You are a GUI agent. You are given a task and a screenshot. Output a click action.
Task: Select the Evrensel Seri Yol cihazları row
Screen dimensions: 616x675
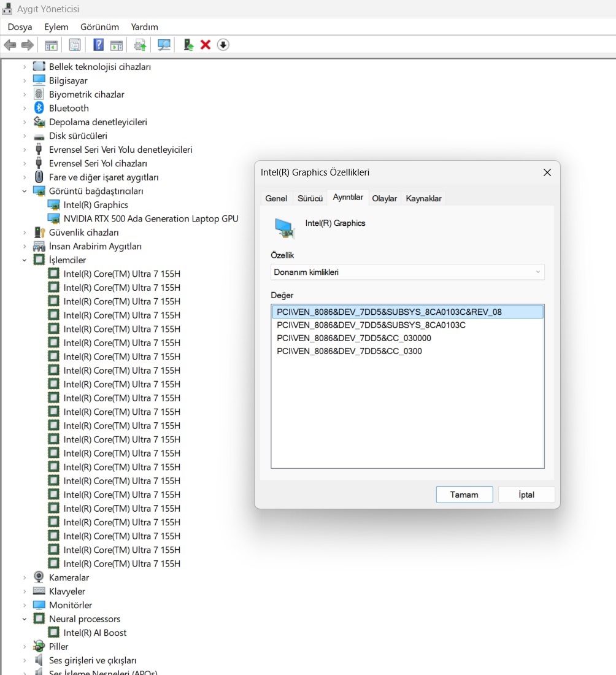[x=98, y=164]
